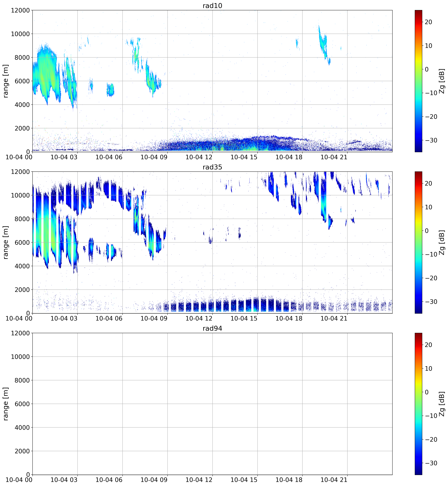Click the 12000 y-axis tick of rad35
Screen dimensions: 448x486
pyautogui.click(x=20, y=172)
